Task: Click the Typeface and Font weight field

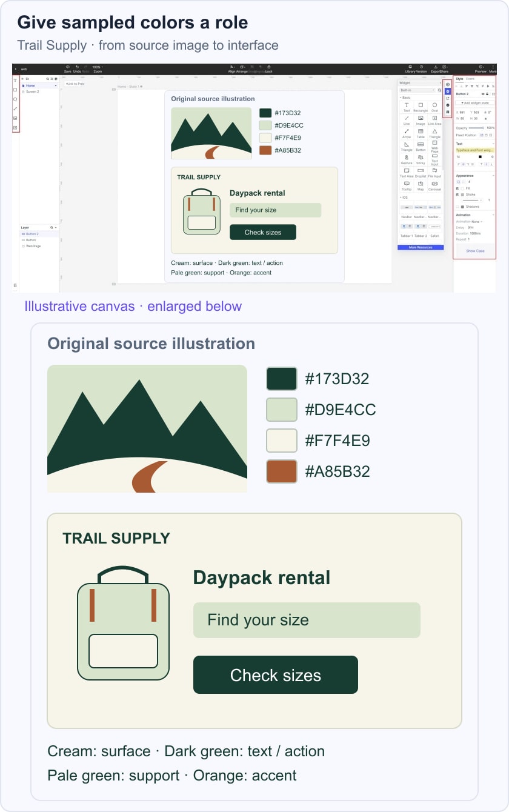Action: pyautogui.click(x=475, y=150)
